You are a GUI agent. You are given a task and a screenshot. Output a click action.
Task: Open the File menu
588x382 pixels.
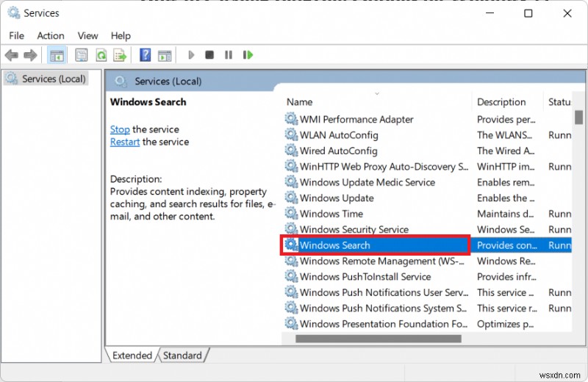(16, 35)
